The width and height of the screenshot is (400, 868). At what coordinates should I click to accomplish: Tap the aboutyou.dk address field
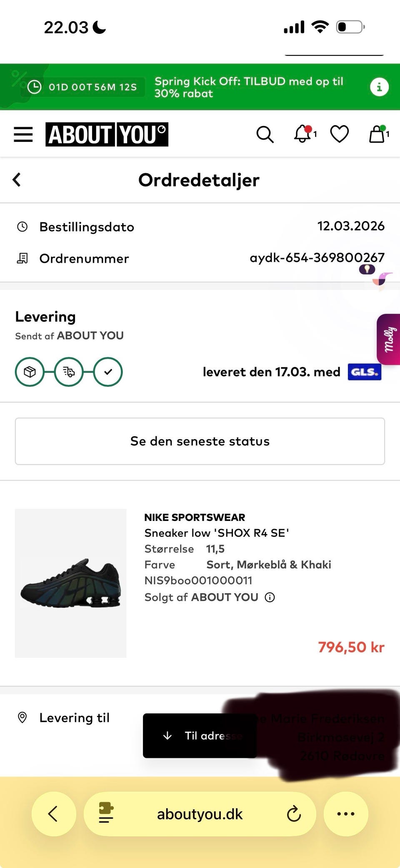coord(200,814)
